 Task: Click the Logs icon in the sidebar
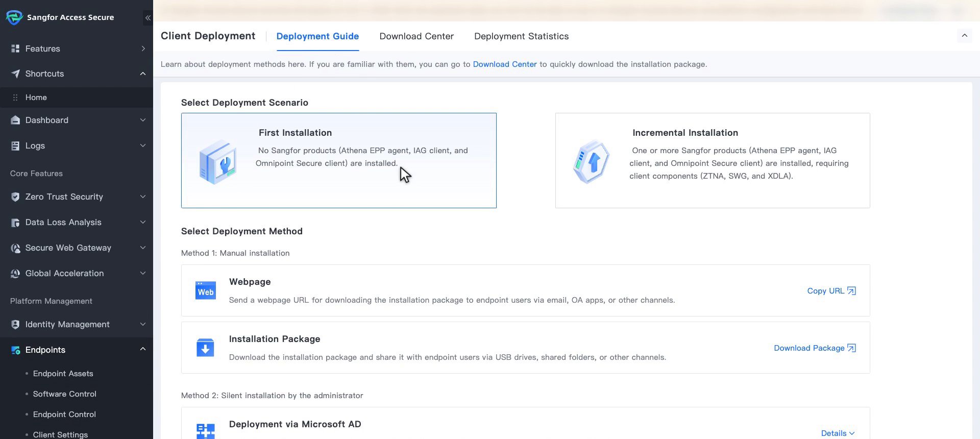(15, 145)
